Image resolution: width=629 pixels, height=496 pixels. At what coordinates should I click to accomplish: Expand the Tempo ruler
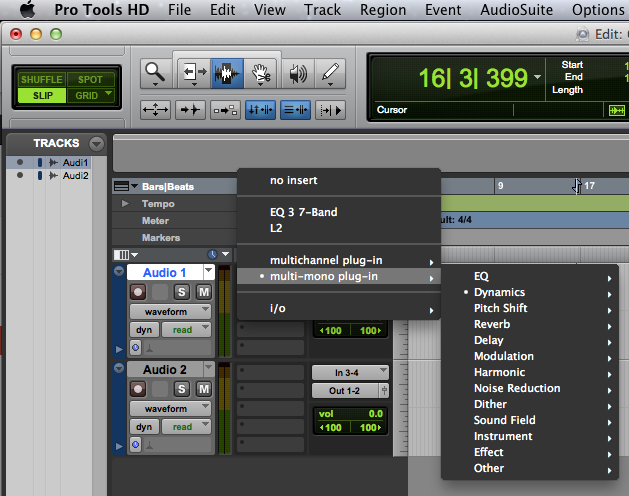point(125,203)
